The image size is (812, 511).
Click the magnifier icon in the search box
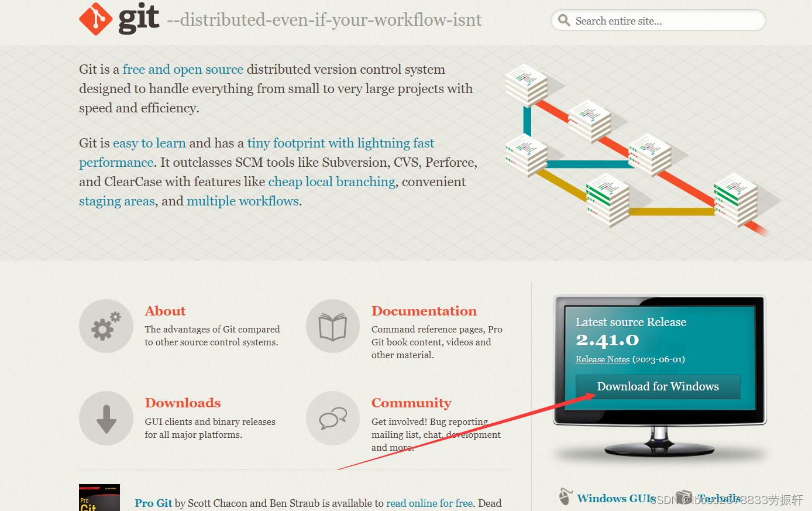564,20
